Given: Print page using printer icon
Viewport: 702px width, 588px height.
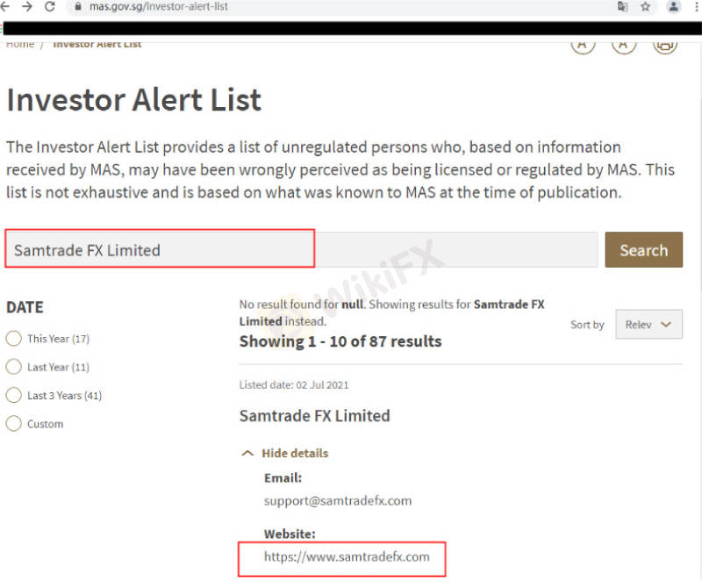Looking at the screenshot, I should [665, 45].
